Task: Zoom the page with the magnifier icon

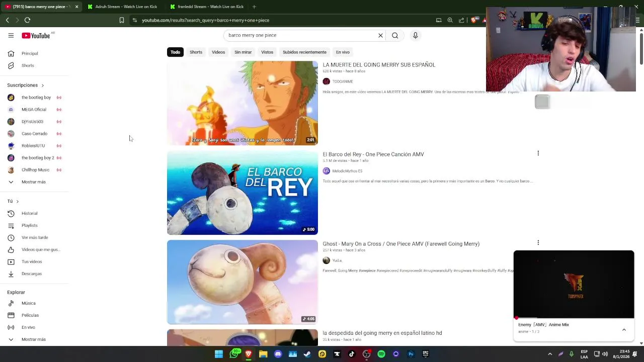Action: coord(450,20)
